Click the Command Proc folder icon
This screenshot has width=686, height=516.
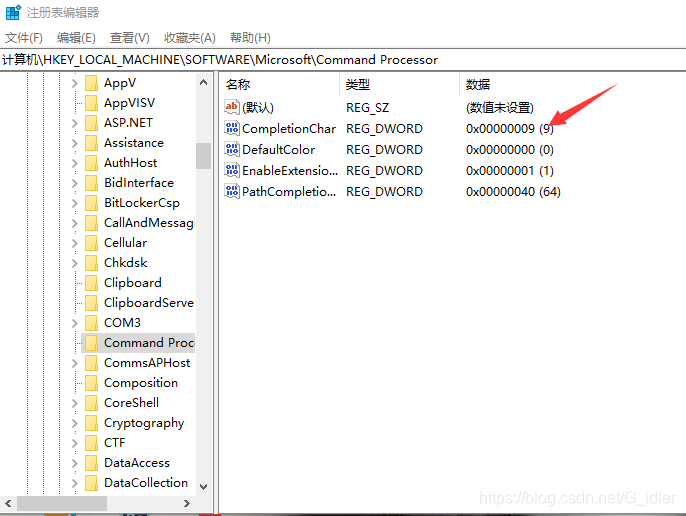click(x=91, y=343)
